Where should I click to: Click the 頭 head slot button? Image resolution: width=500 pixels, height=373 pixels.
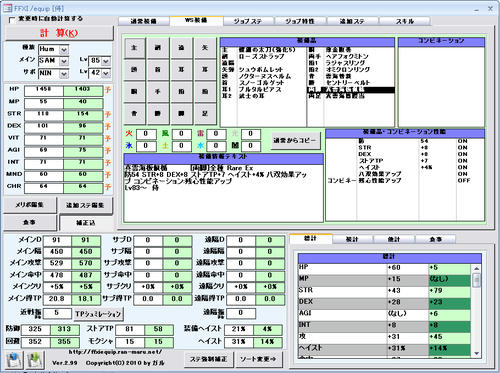coord(134,70)
